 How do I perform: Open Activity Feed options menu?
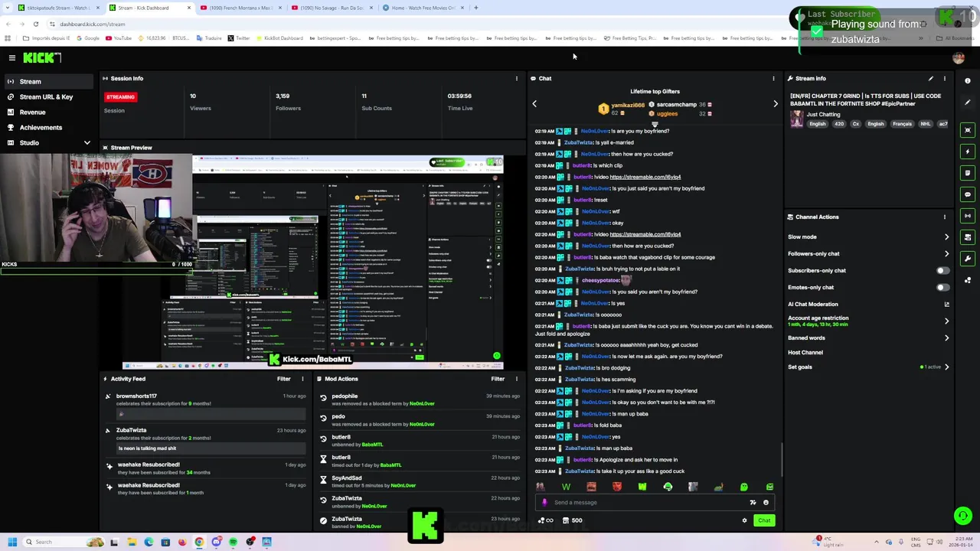coord(302,379)
